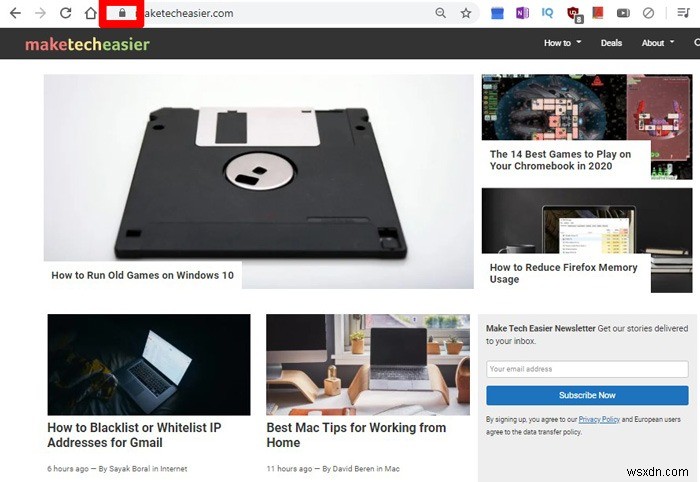Click the maketecheasier site logo
This screenshot has height=482, width=700.
(88, 44)
